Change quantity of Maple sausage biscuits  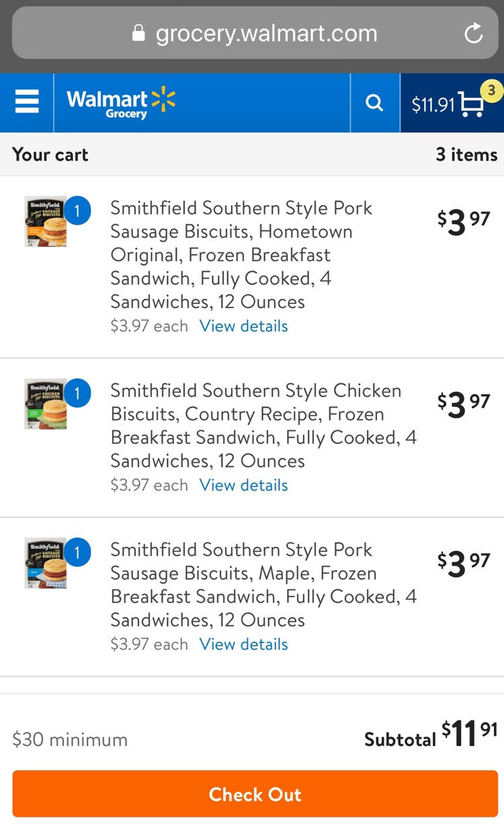click(77, 552)
